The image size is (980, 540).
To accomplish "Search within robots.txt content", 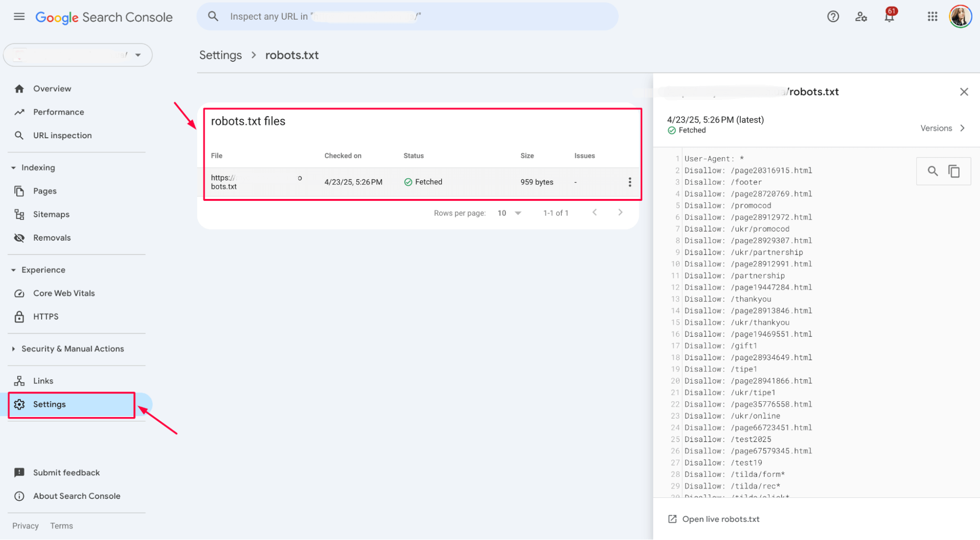I will [932, 172].
